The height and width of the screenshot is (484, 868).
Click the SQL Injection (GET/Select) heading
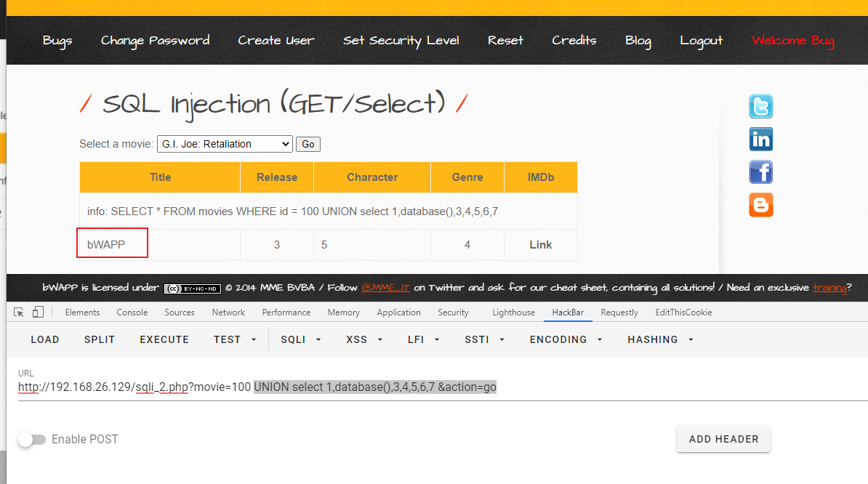tap(274, 104)
